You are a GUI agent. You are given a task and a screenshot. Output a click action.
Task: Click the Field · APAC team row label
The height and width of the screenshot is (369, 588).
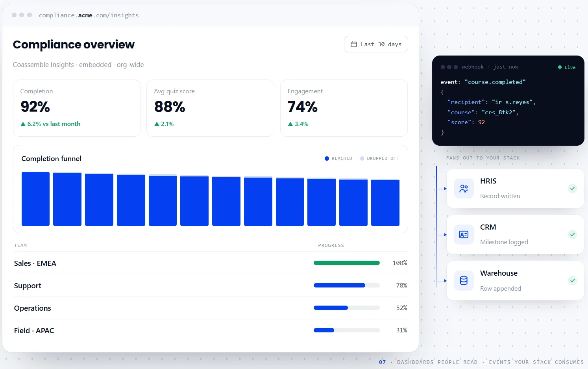pos(34,330)
